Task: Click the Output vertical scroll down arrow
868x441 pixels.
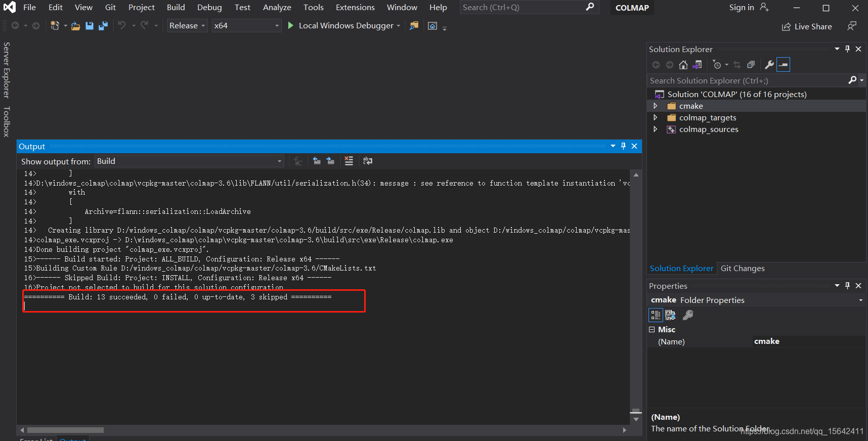Action: [x=636, y=419]
